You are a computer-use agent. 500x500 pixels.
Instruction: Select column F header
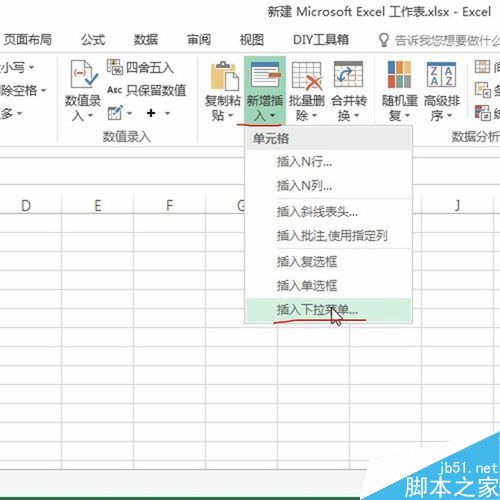point(170,206)
